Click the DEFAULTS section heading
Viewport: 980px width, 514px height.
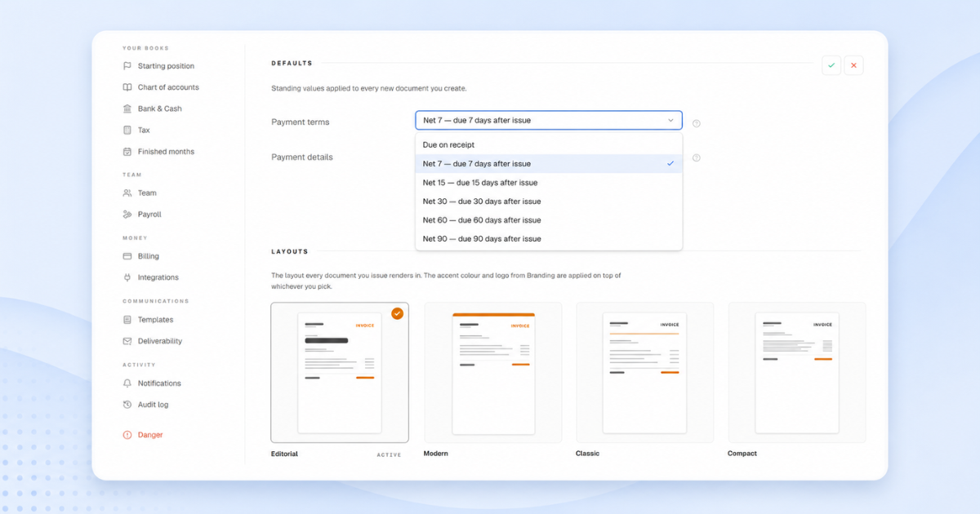(292, 63)
